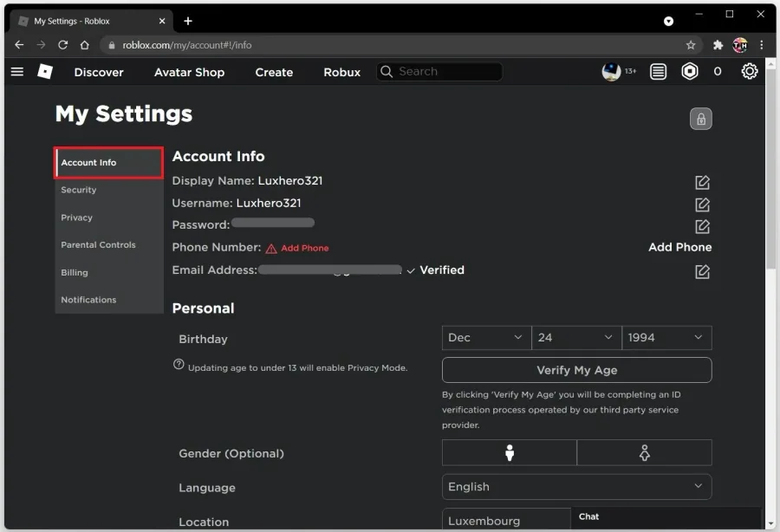
Task: Open a new browser tab
Action: pyautogui.click(x=187, y=21)
